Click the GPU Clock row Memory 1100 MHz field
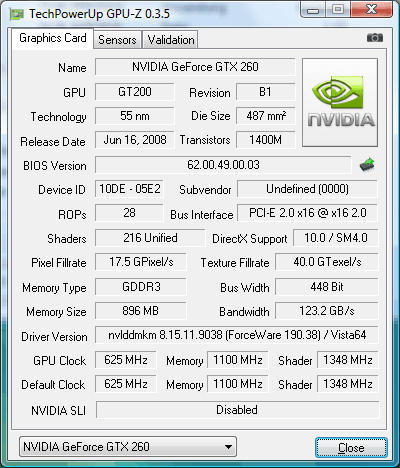 point(238,360)
